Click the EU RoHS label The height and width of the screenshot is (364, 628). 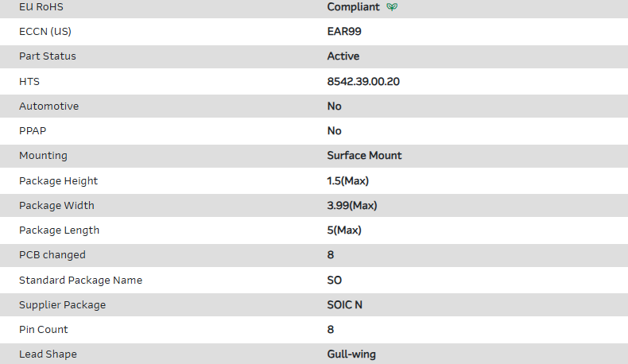click(41, 7)
